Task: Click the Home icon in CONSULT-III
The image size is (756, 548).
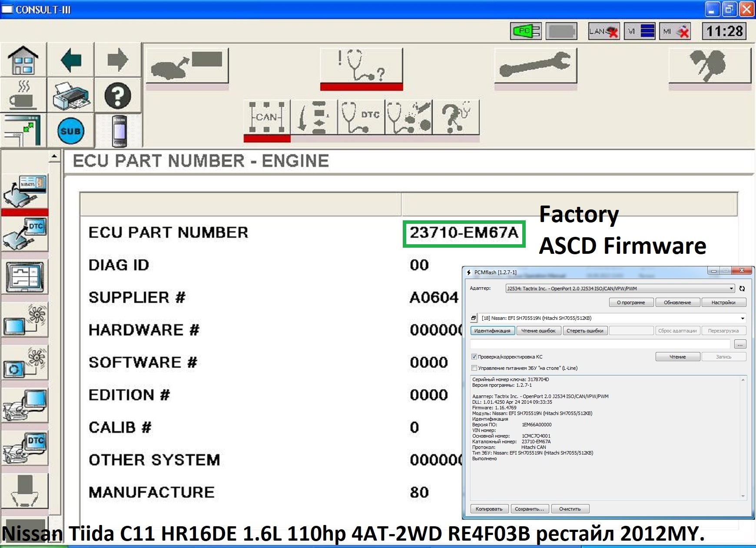Action: pos(23,60)
